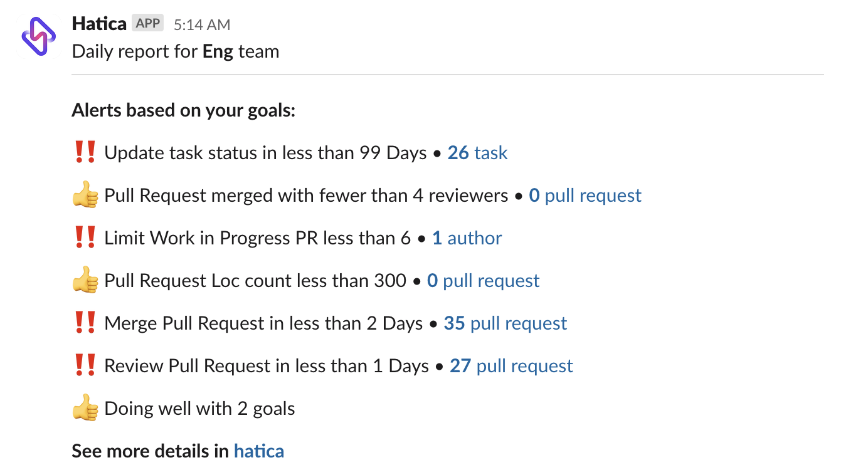Open the Hatica sender name profile

click(99, 24)
